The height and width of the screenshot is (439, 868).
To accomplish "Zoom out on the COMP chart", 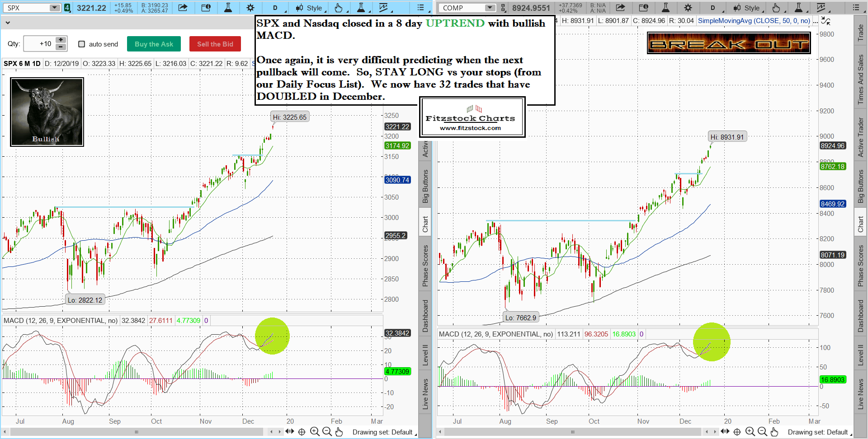I will [x=762, y=432].
